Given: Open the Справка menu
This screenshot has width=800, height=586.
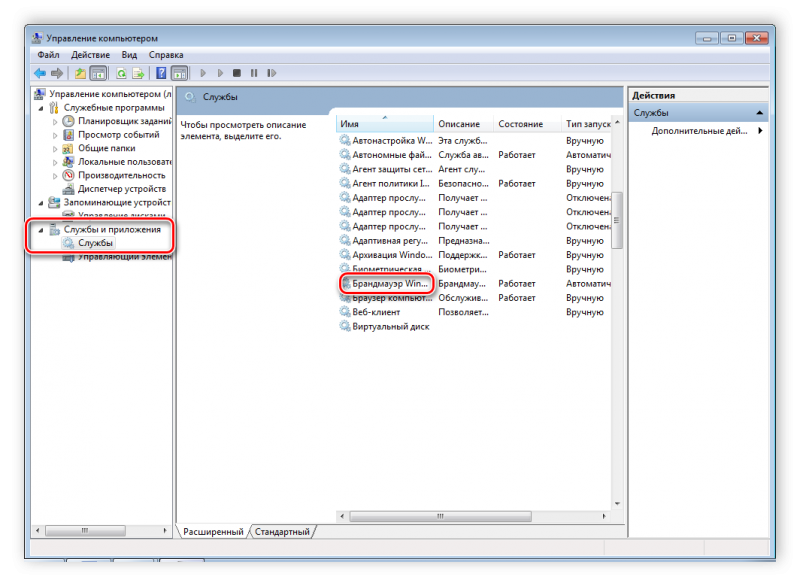Looking at the screenshot, I should [x=166, y=55].
